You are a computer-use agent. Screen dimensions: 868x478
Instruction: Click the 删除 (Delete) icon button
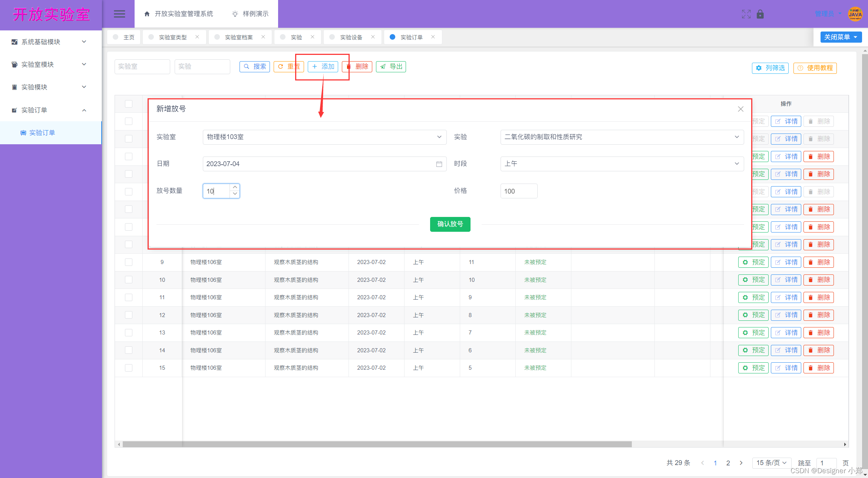click(358, 66)
